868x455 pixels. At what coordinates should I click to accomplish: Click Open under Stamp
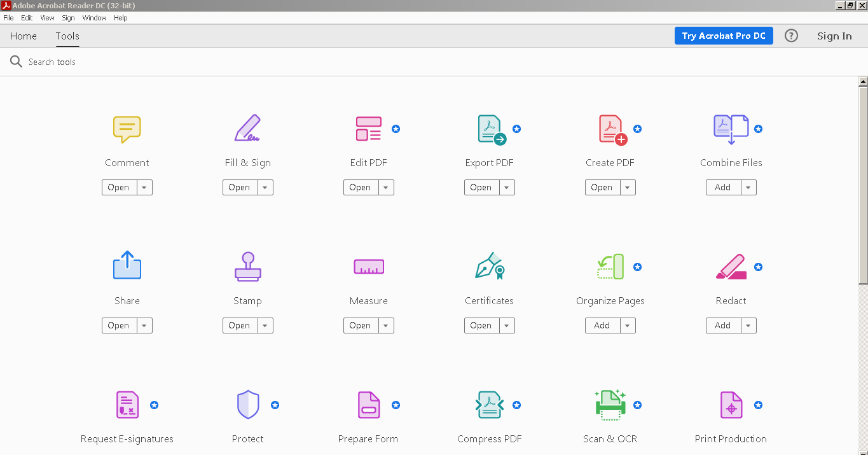240,325
